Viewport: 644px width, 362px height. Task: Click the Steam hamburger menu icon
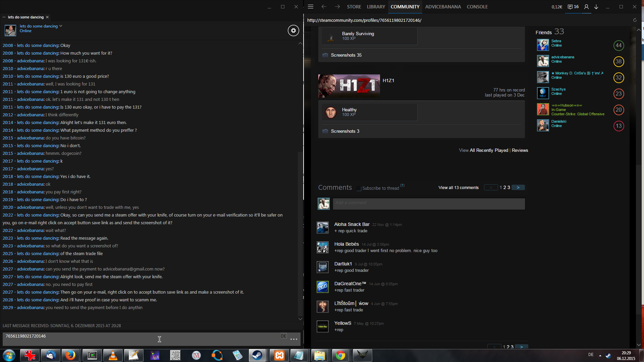(311, 7)
